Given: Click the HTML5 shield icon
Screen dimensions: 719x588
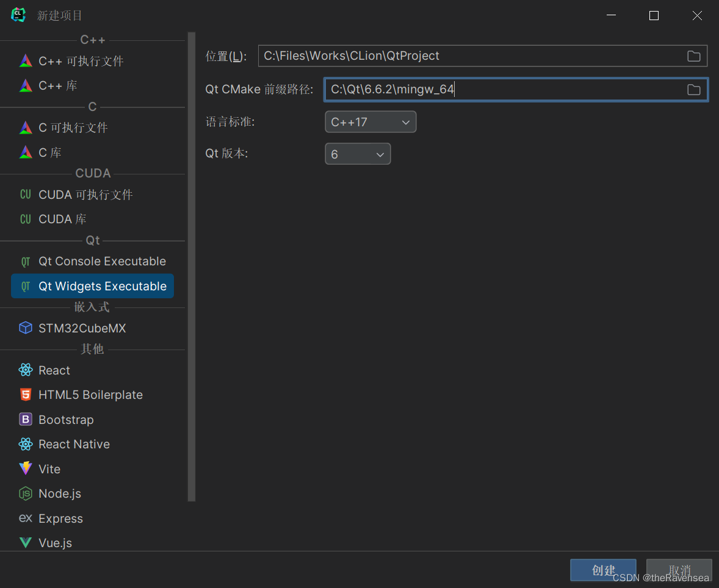Looking at the screenshot, I should [26, 395].
